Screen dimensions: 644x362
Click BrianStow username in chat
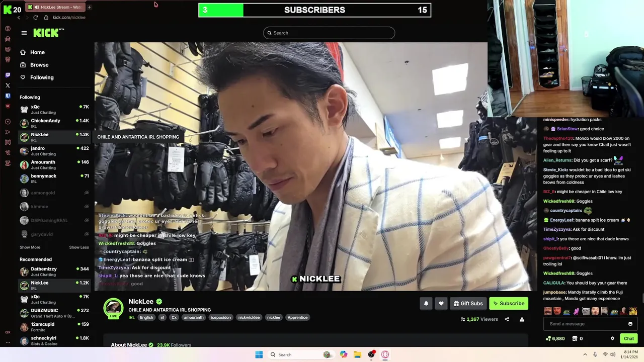(568, 129)
